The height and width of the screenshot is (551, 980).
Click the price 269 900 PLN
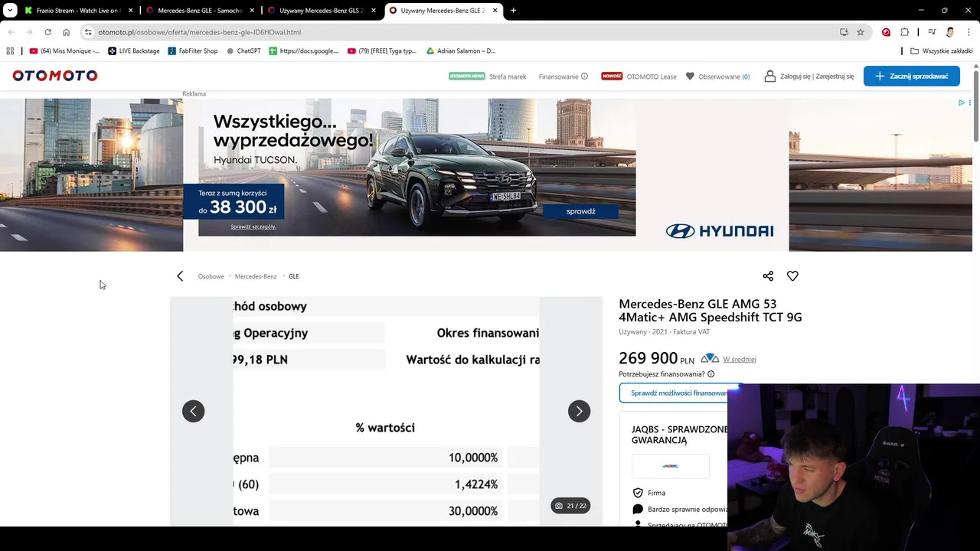656,358
